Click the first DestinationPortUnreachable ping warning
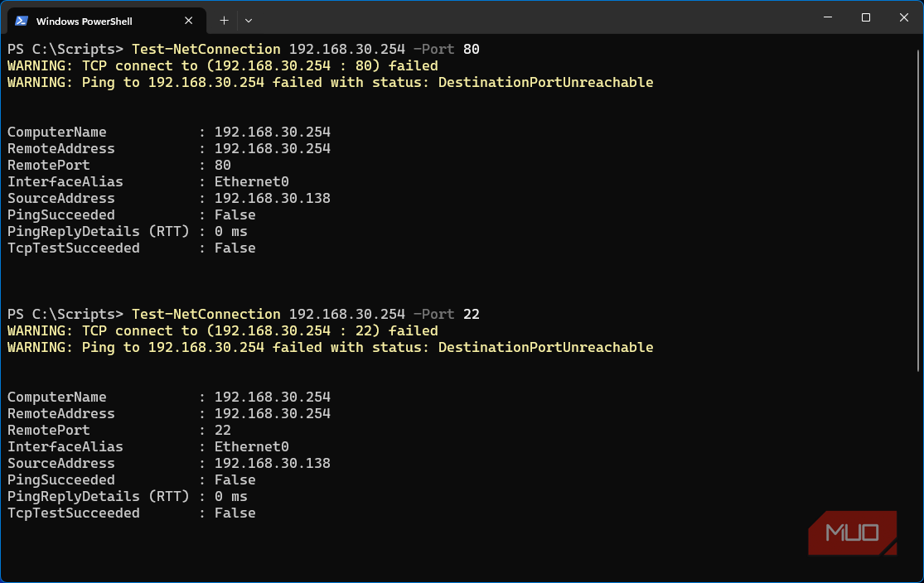This screenshot has width=924, height=583. 330,82
